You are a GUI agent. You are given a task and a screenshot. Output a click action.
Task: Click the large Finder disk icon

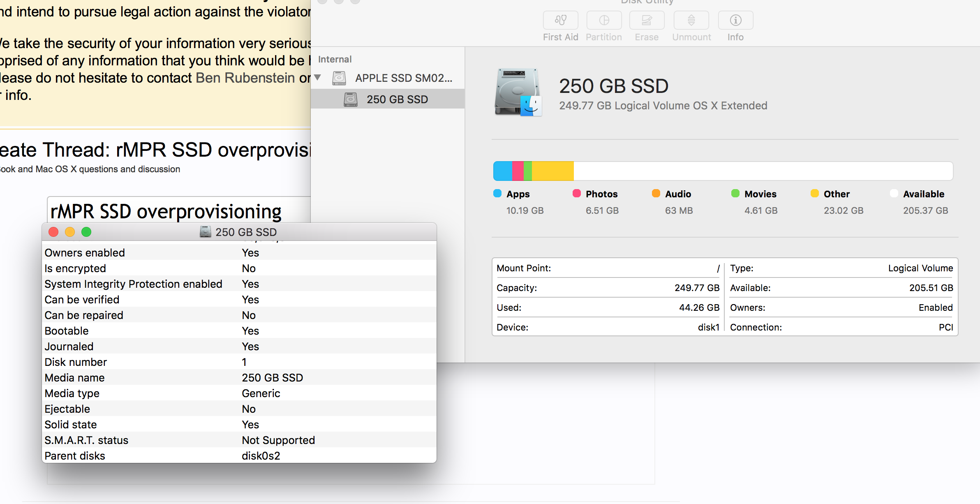(x=518, y=92)
